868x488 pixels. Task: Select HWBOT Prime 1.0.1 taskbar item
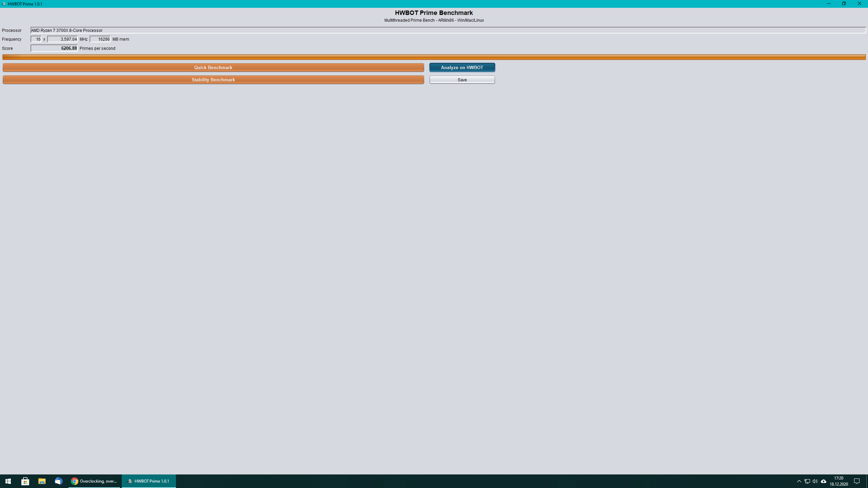(x=149, y=481)
